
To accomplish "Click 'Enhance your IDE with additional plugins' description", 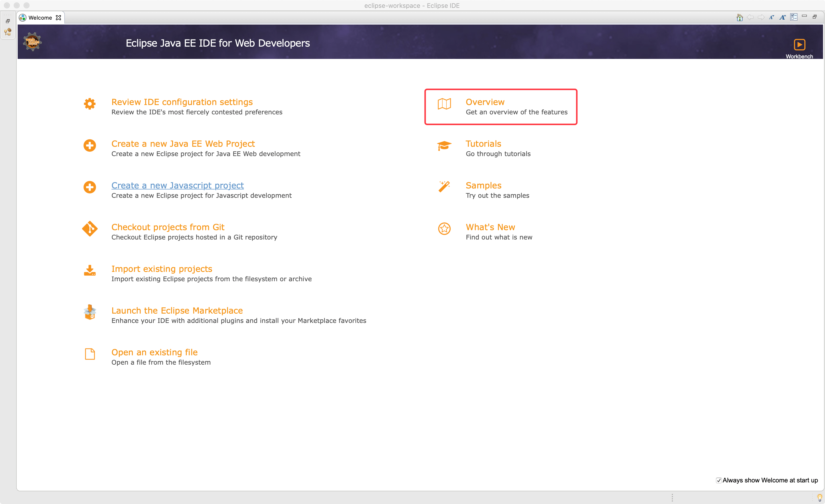I will [x=239, y=321].
